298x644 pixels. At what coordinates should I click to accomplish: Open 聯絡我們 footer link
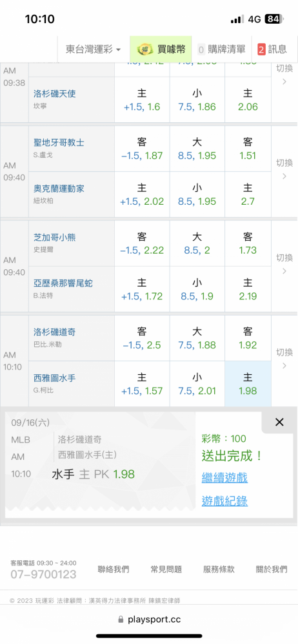coord(113,569)
